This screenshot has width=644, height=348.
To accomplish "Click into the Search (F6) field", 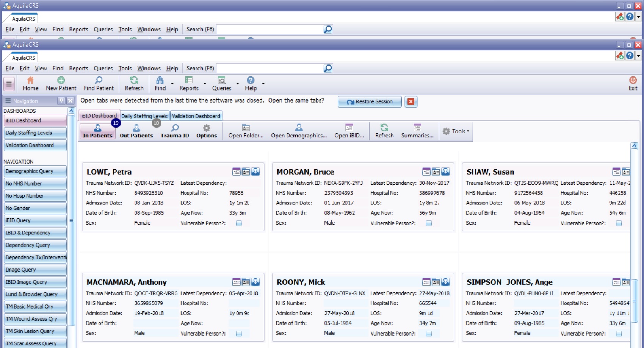I will 269,68.
